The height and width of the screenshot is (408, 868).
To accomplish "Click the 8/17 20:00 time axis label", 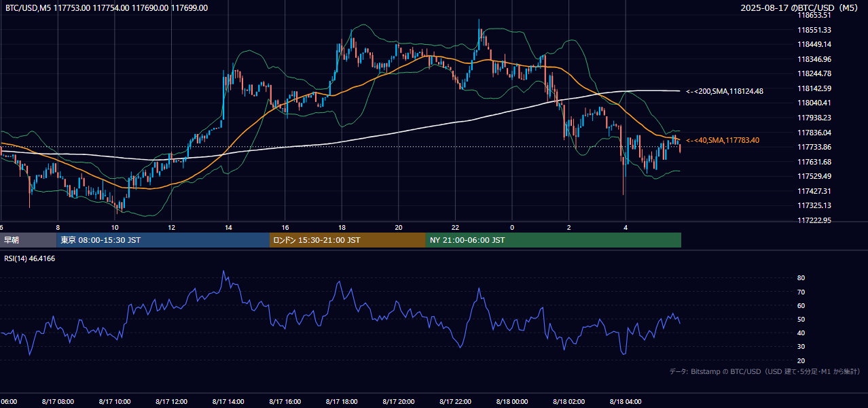I will (x=399, y=402).
